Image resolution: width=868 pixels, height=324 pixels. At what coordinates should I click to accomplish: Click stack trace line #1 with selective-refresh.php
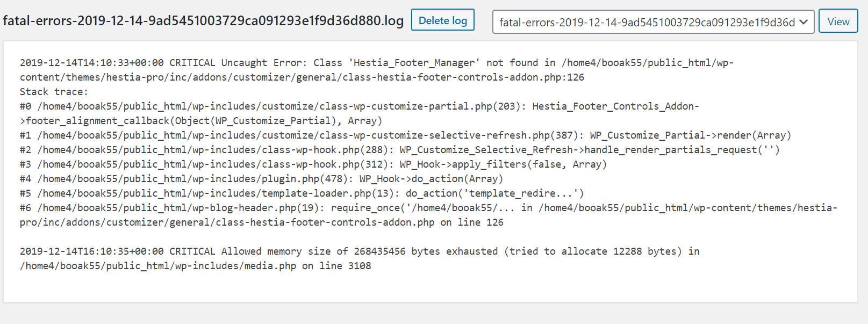coord(406,135)
